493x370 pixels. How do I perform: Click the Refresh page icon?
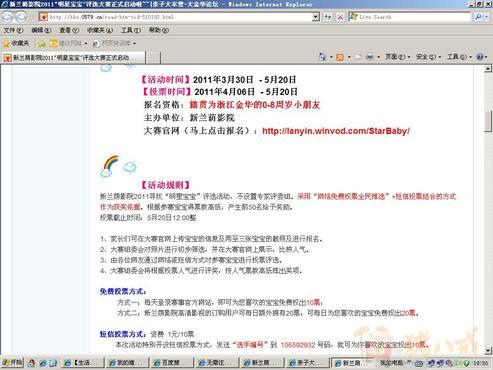click(x=328, y=17)
